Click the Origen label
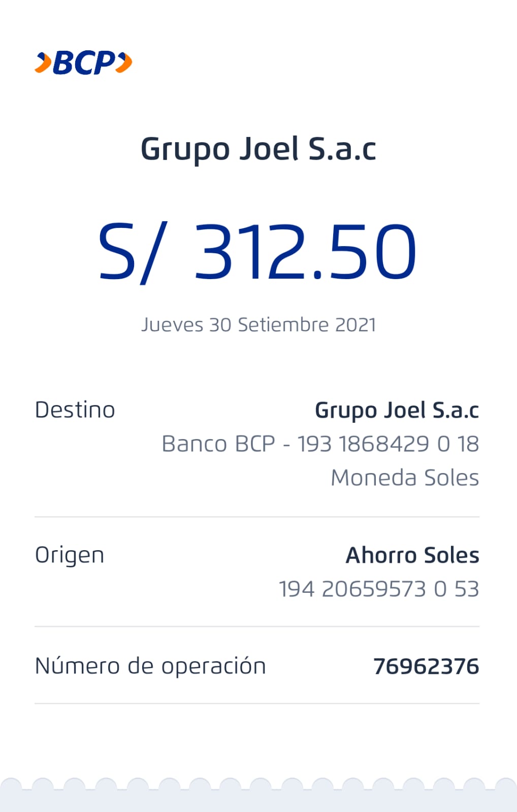The width and height of the screenshot is (517, 812). coord(70,555)
